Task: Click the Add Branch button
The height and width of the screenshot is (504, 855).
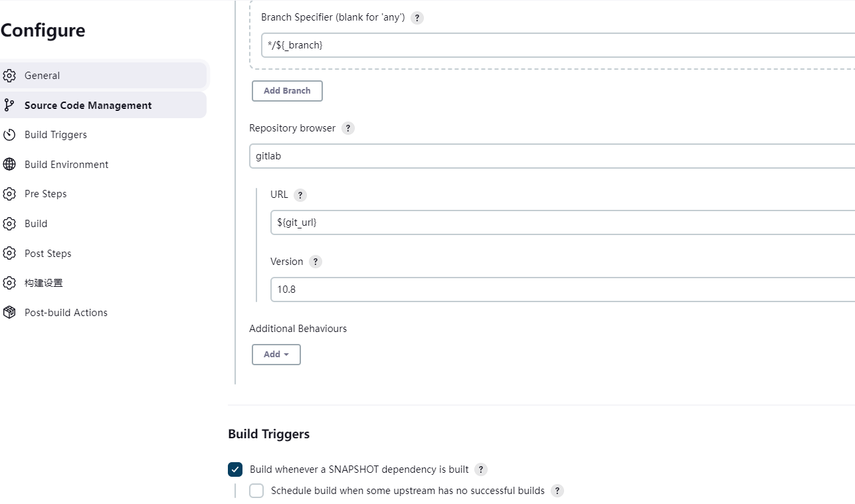Action: (287, 91)
